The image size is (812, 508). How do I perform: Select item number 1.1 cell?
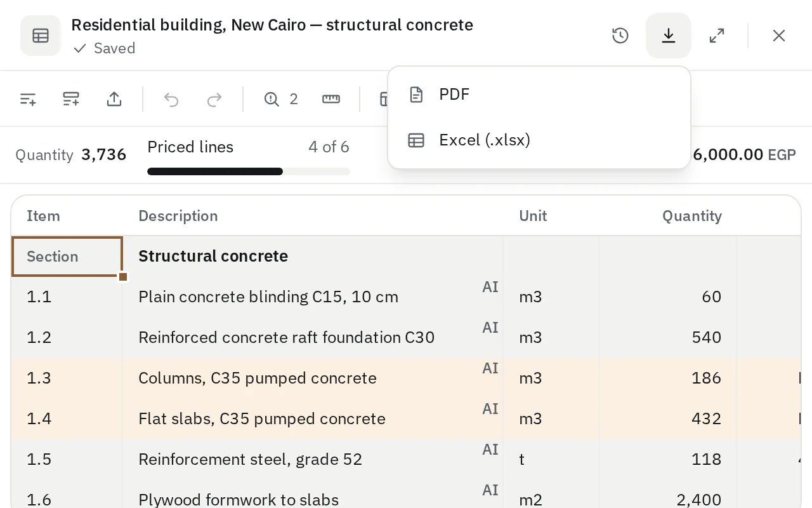pos(67,297)
